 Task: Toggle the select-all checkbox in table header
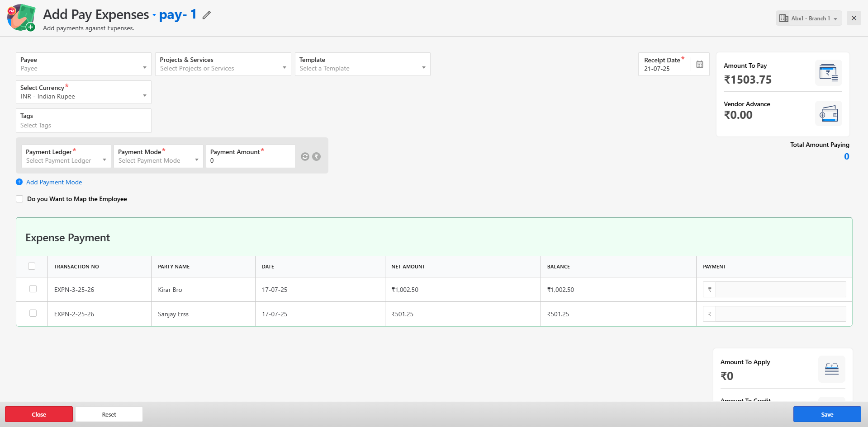[32, 266]
